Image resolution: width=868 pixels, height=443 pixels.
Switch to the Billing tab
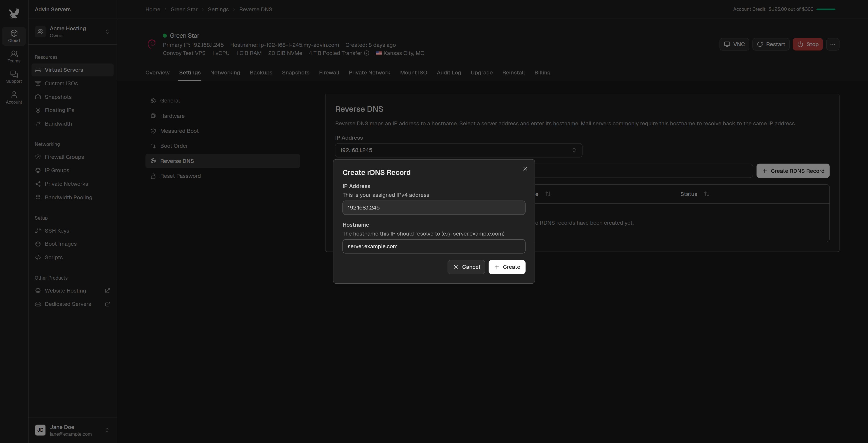542,73
